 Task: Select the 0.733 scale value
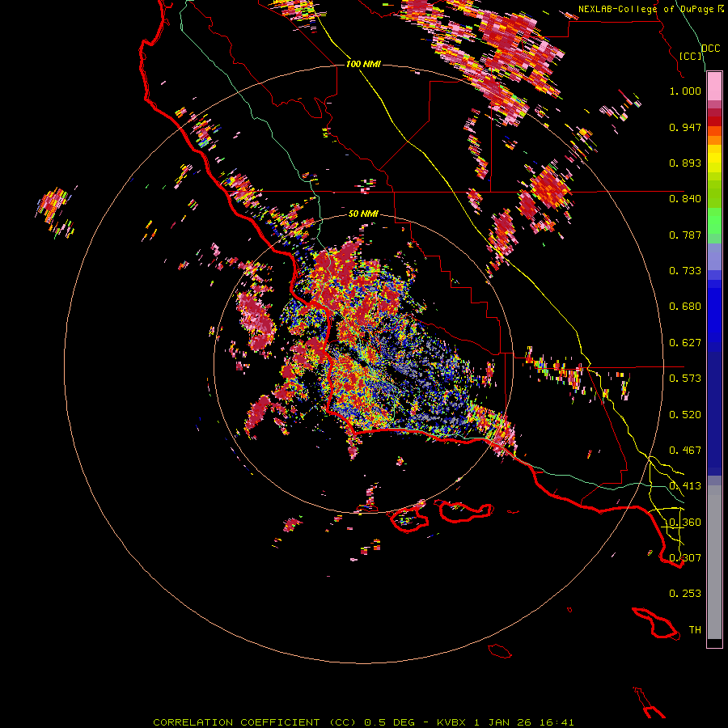click(685, 271)
